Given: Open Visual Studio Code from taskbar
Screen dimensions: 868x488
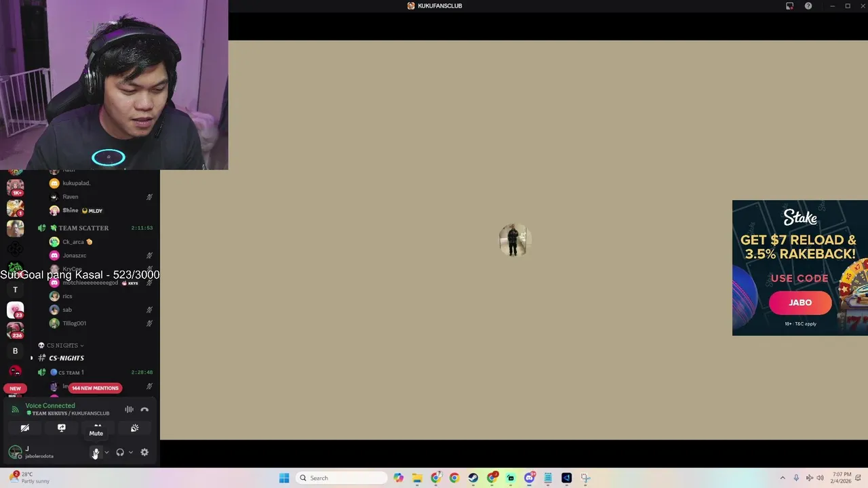Looking at the screenshot, I should click(x=567, y=478).
